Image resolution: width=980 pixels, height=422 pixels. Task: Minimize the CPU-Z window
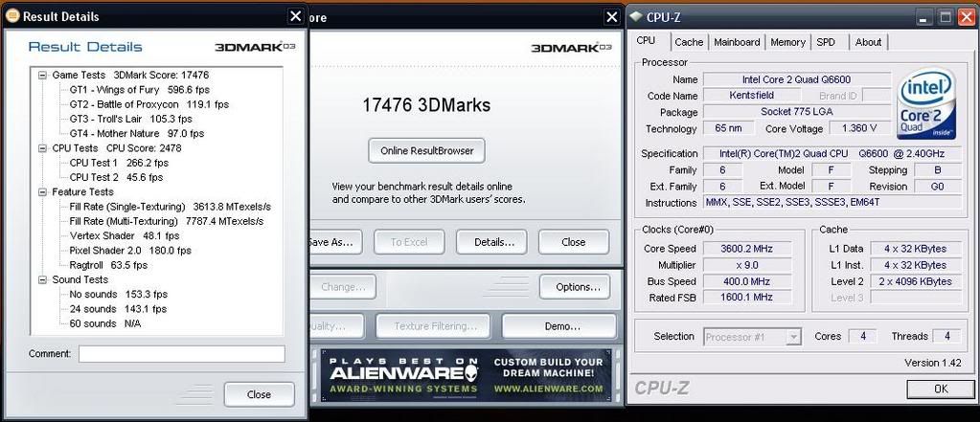click(x=923, y=17)
